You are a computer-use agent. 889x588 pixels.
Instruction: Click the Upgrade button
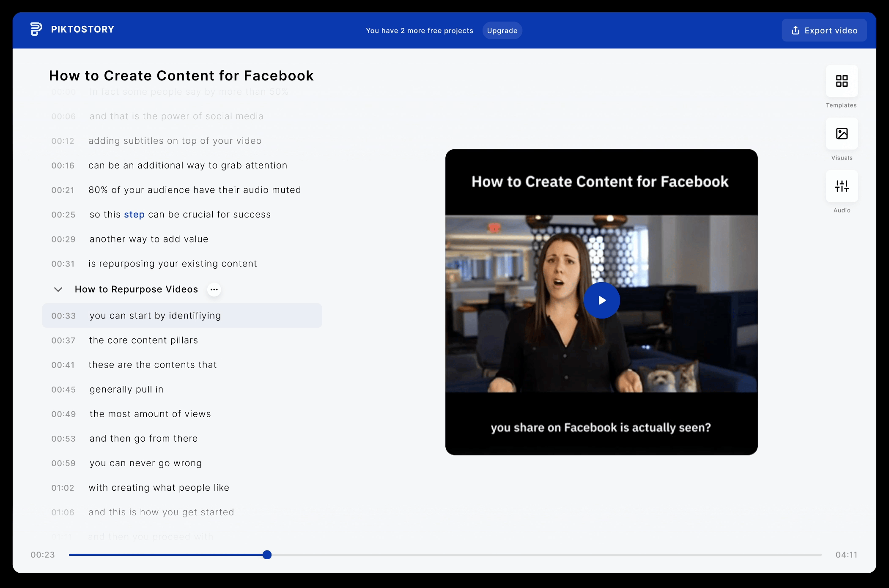point(502,30)
